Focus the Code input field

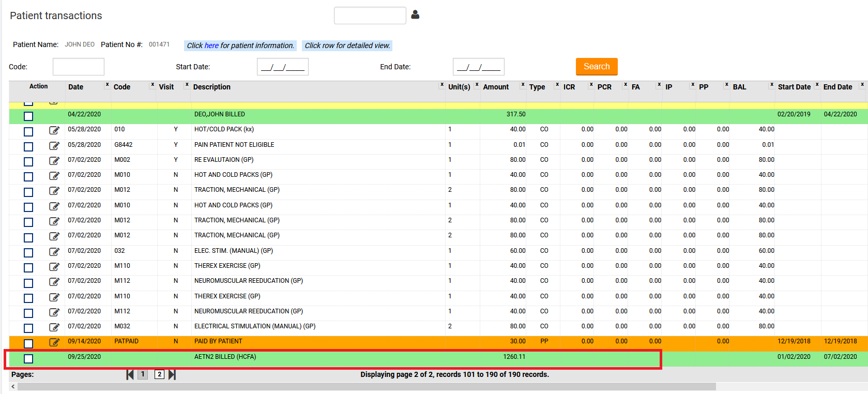[79, 67]
